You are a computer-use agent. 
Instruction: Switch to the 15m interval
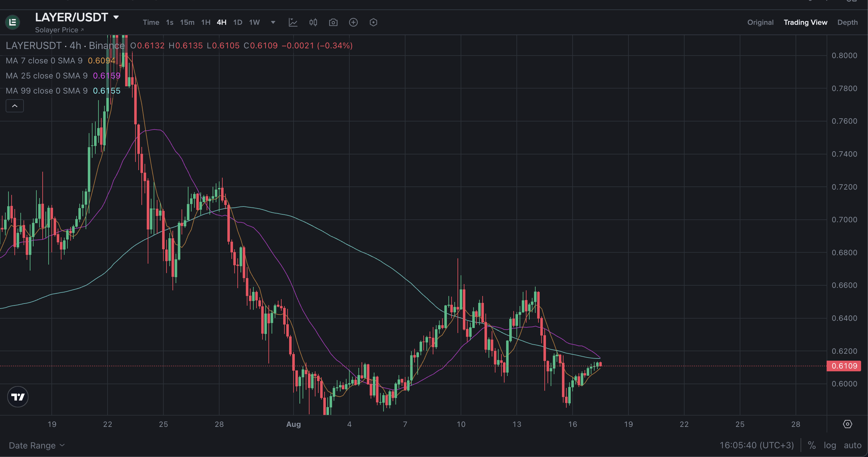point(187,22)
